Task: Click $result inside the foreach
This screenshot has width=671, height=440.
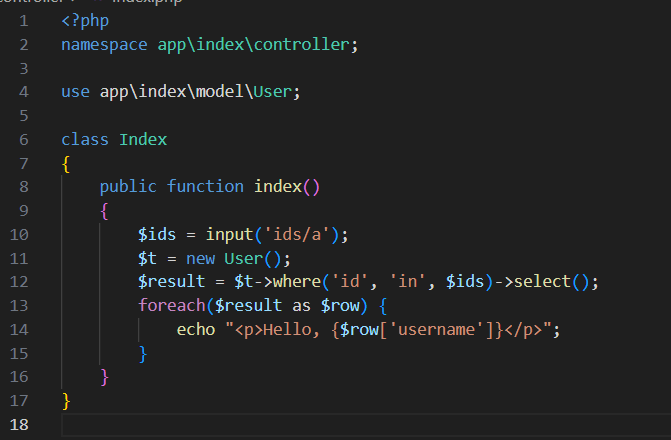Action: click(248, 306)
